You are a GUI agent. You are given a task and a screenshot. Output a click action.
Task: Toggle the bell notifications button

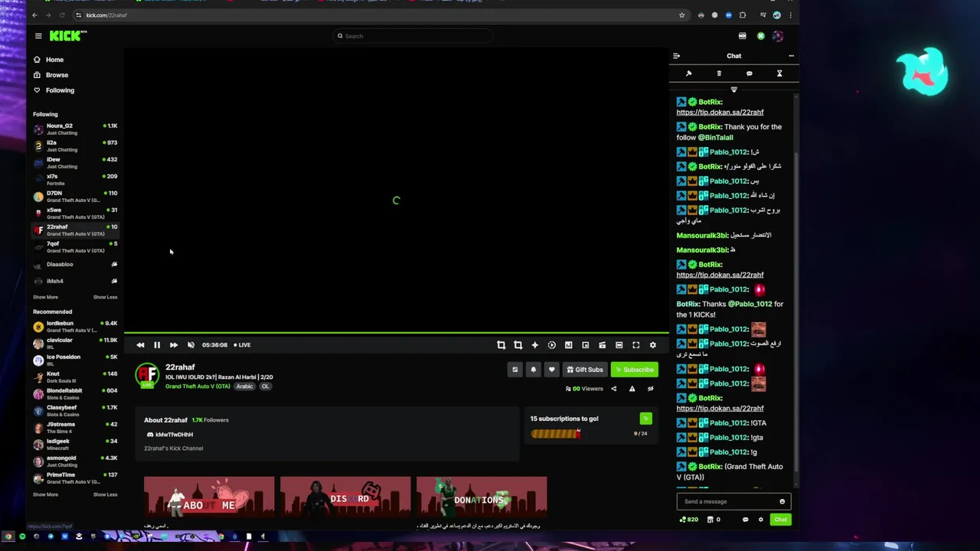534,370
